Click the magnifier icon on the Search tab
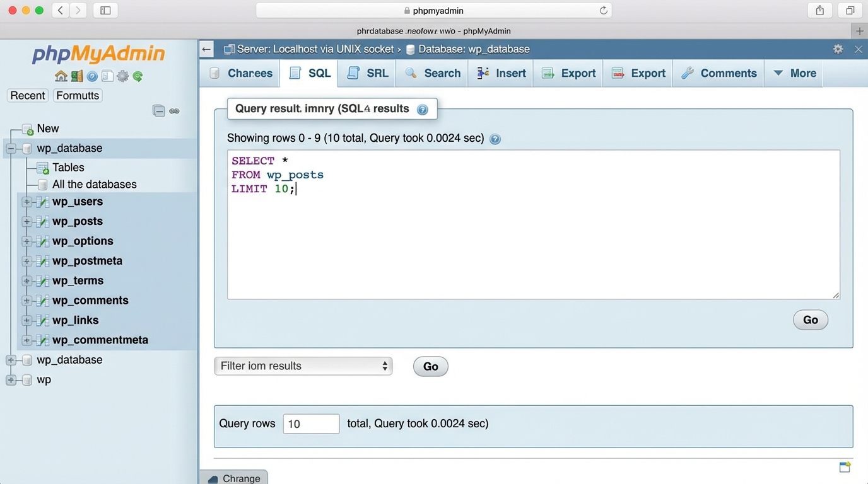The width and height of the screenshot is (868, 484). point(411,73)
